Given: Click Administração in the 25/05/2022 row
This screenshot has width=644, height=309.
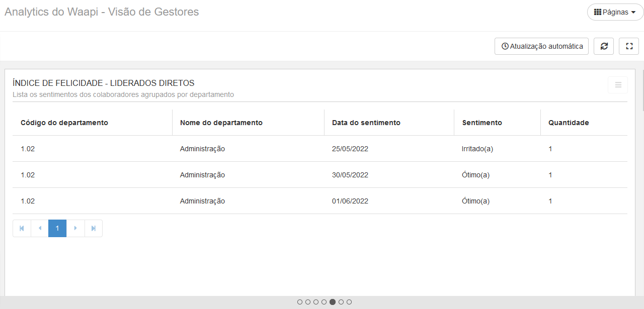Looking at the screenshot, I should [x=202, y=149].
